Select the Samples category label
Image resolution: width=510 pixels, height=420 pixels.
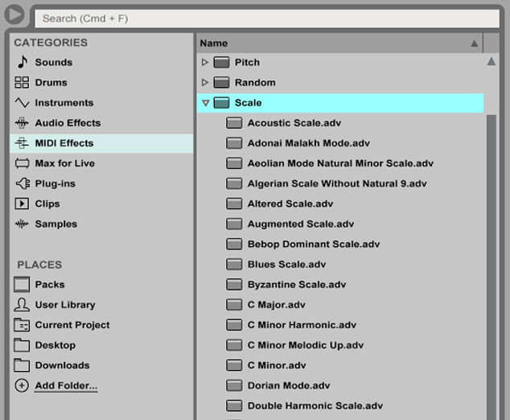[56, 224]
